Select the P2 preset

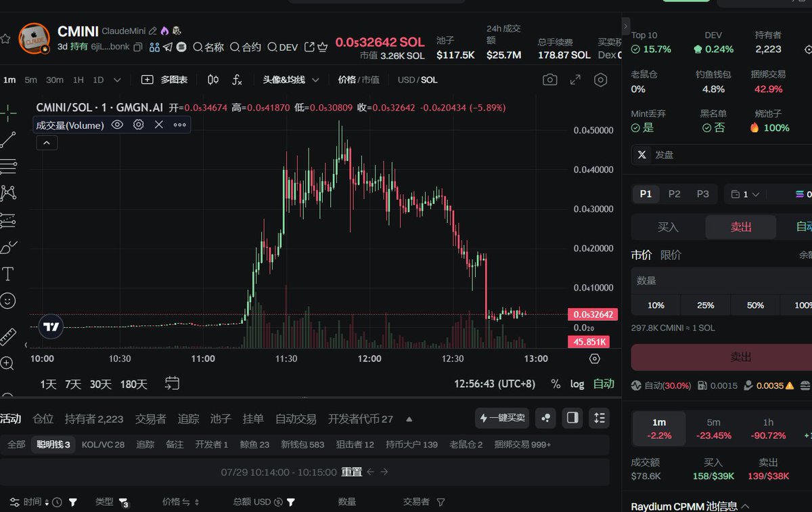click(x=674, y=194)
